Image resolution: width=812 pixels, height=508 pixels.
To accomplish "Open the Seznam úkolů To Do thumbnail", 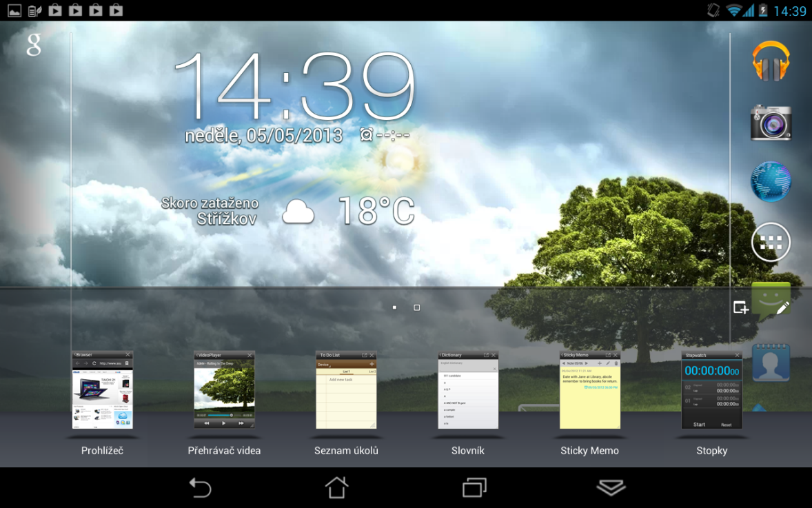I will (346, 389).
